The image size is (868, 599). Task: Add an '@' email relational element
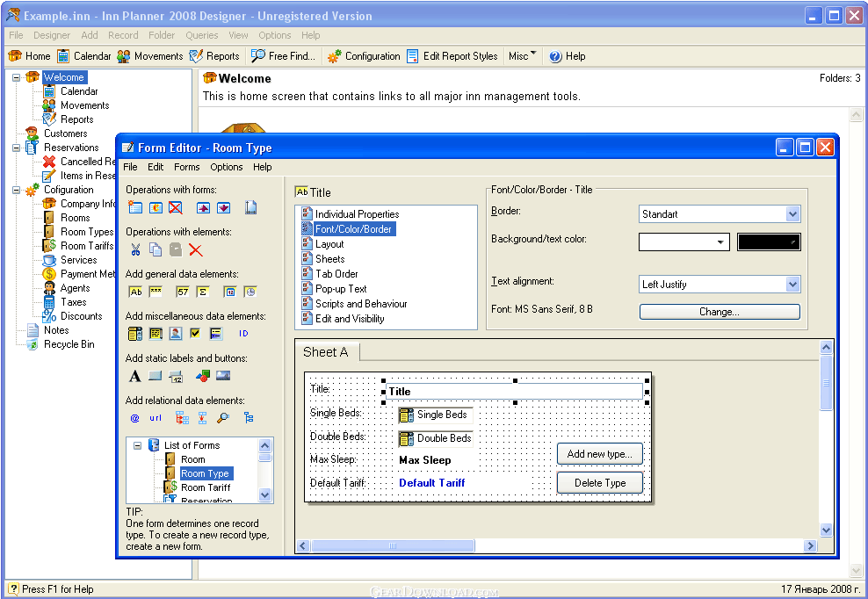pos(135,418)
